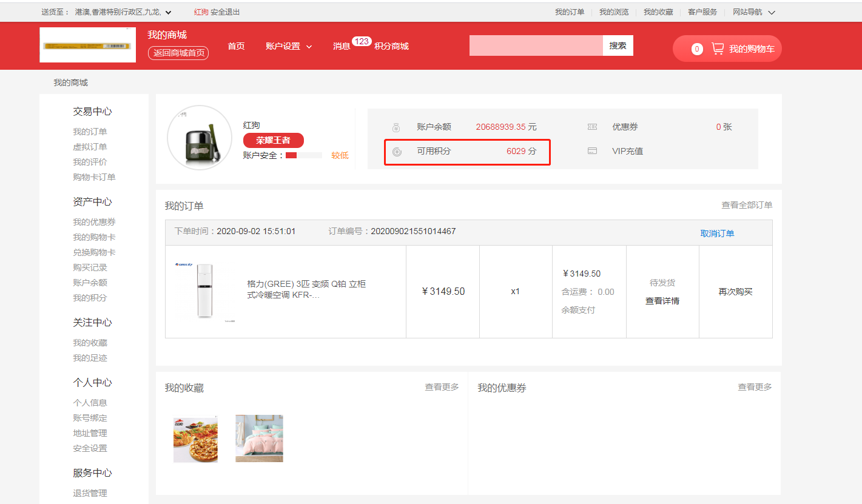Click into the search input field
This screenshot has width=862, height=504.
point(535,45)
